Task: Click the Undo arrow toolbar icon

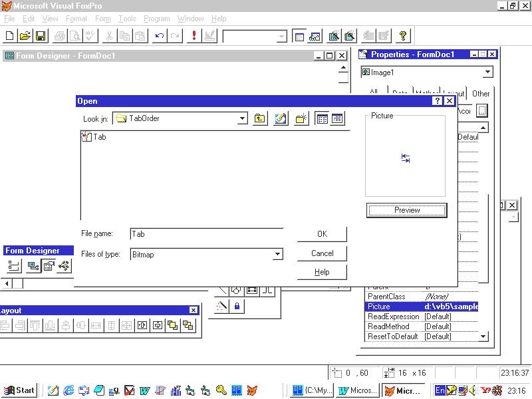Action: tap(160, 36)
